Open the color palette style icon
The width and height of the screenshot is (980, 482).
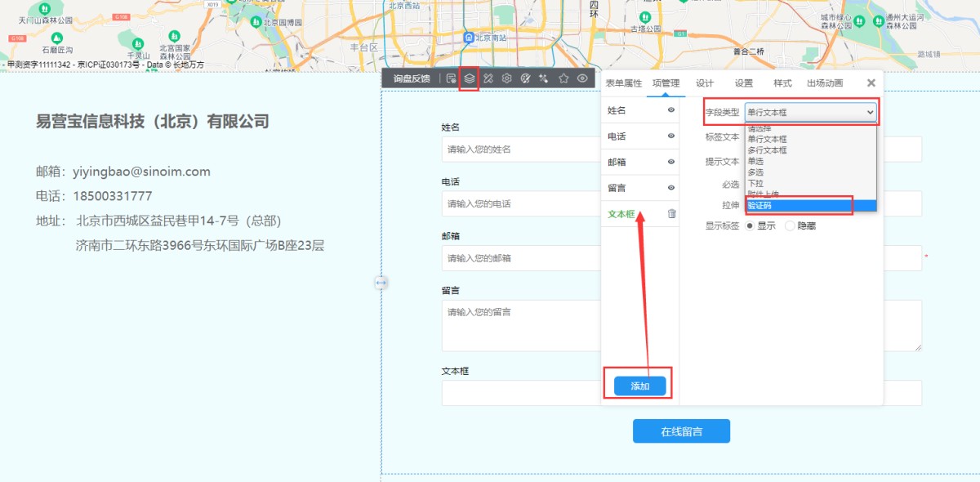coord(526,78)
